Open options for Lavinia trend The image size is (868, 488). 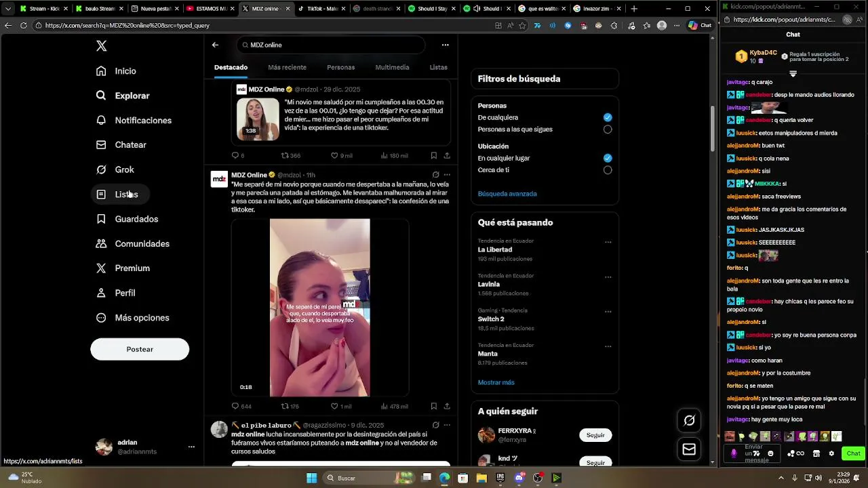608,277
